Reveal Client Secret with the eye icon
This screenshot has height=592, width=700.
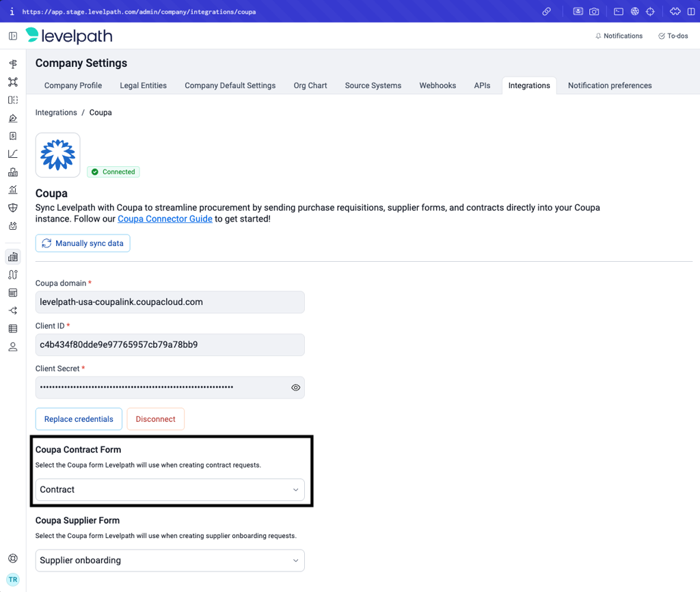click(x=295, y=388)
